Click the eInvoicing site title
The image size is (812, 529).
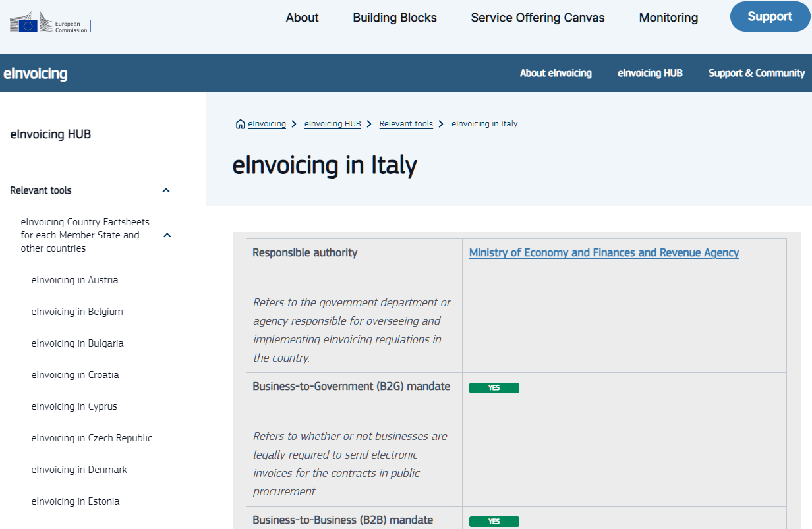point(36,73)
